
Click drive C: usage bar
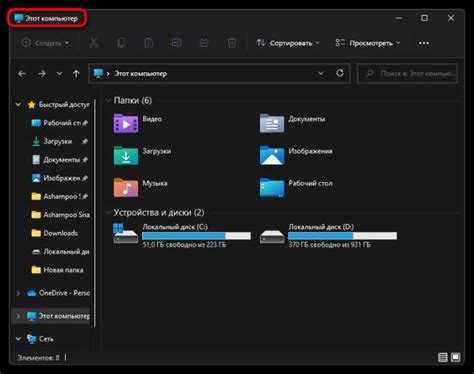pos(196,236)
